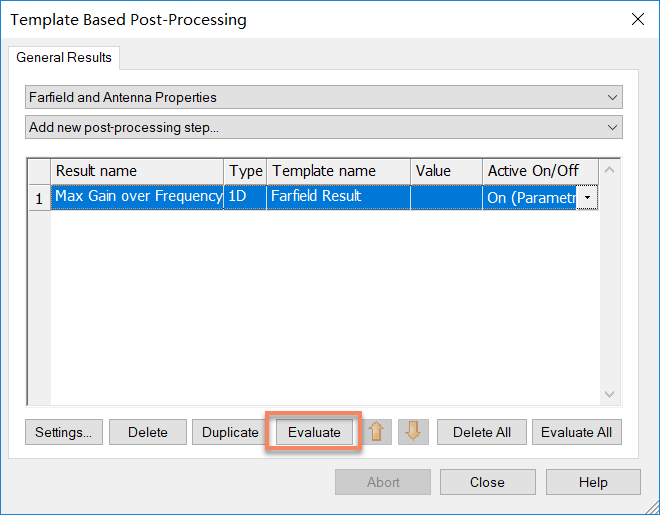Click the Evaluate button
The width and height of the screenshot is (660, 515).
[x=314, y=432]
